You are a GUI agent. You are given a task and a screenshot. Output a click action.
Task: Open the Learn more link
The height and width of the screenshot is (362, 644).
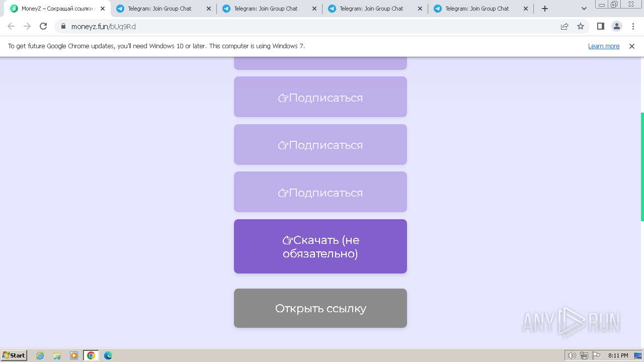pos(604,46)
